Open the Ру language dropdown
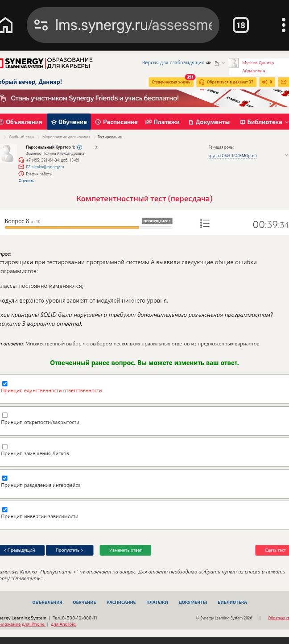Viewport: 289px width, 644px height. [x=219, y=63]
